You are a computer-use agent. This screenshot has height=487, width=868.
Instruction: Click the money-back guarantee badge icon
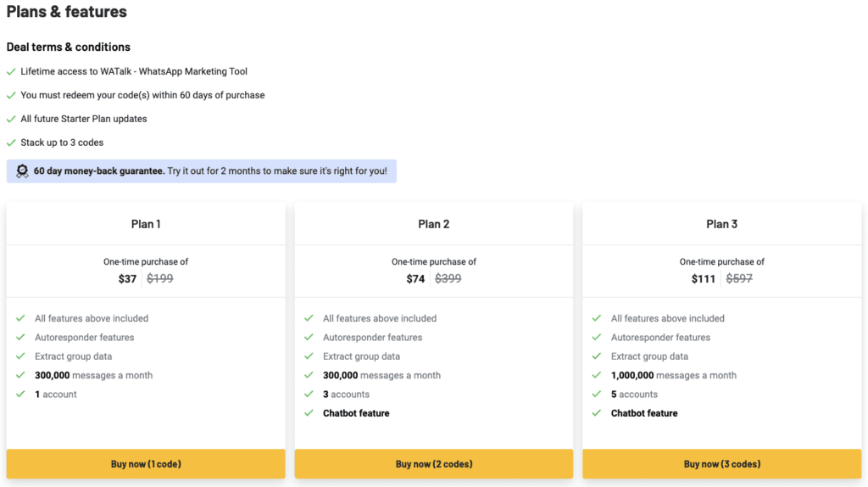pos(22,171)
